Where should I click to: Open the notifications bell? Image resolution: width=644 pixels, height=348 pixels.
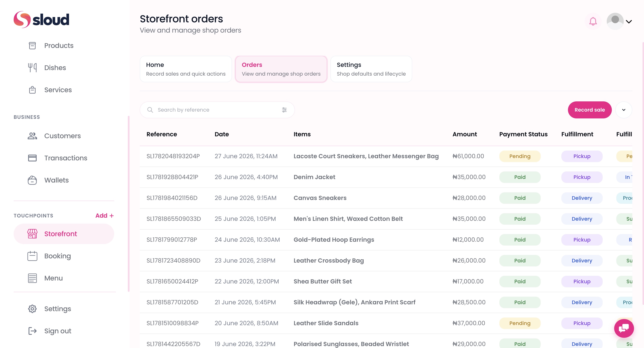(593, 21)
